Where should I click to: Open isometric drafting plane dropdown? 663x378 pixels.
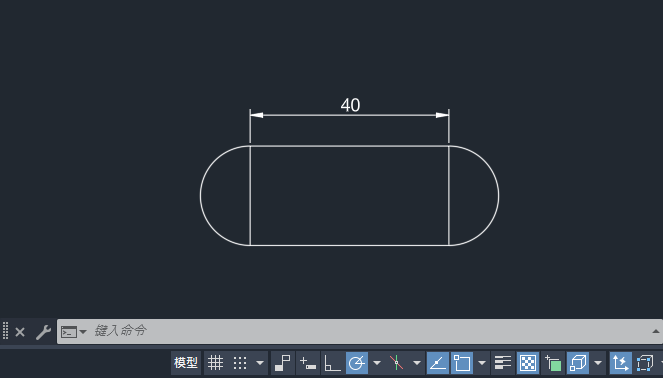coord(416,363)
